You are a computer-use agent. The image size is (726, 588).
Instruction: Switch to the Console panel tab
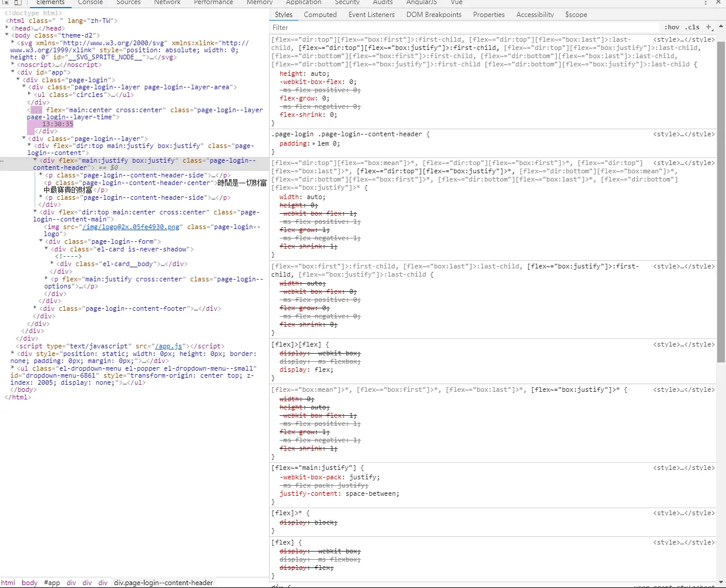click(90, 2)
